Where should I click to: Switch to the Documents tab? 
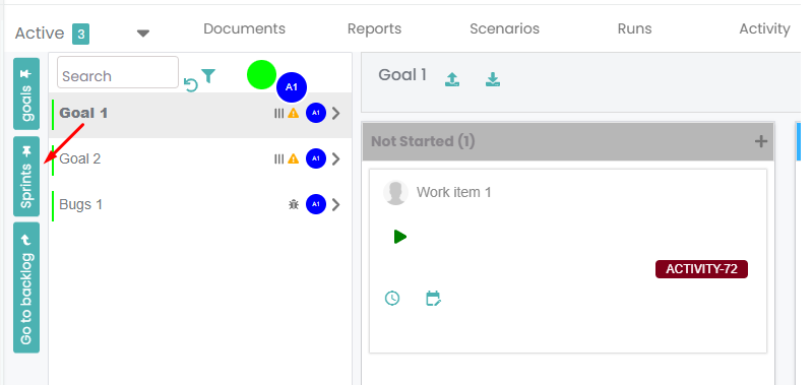pyautogui.click(x=244, y=29)
